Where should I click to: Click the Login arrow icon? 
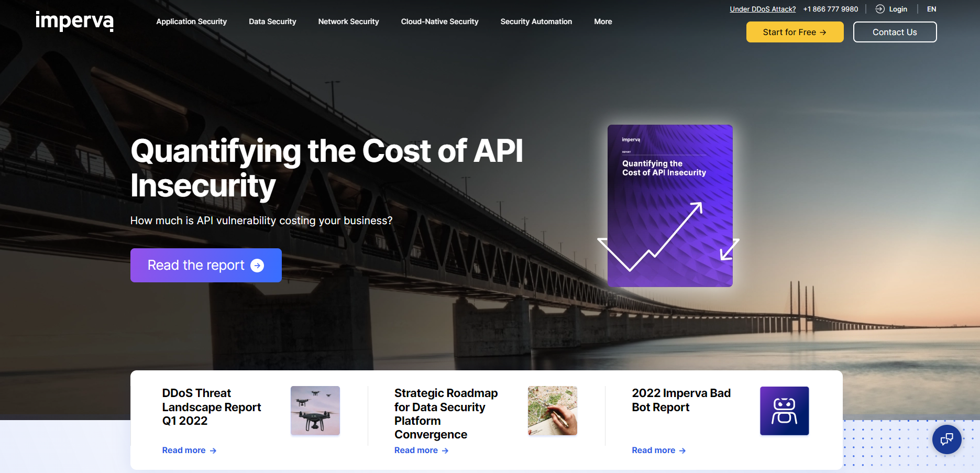880,9
